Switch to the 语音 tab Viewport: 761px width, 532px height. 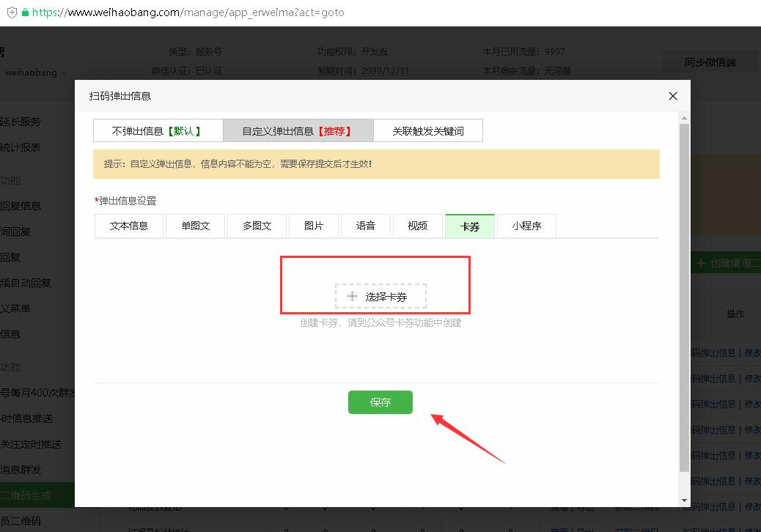365,226
